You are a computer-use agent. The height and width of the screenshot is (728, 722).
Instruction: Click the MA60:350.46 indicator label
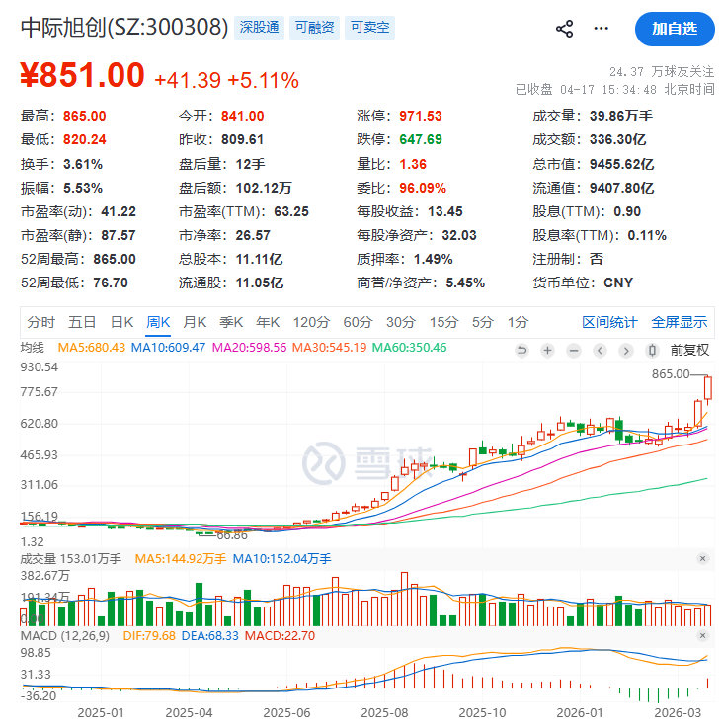(410, 348)
